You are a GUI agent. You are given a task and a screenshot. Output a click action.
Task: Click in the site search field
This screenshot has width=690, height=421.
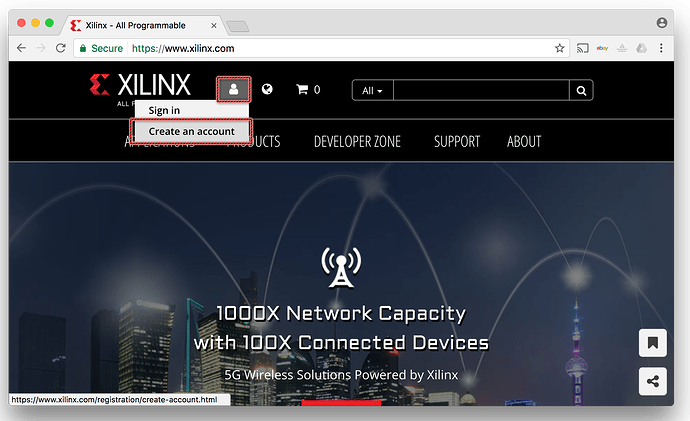pyautogui.click(x=480, y=90)
